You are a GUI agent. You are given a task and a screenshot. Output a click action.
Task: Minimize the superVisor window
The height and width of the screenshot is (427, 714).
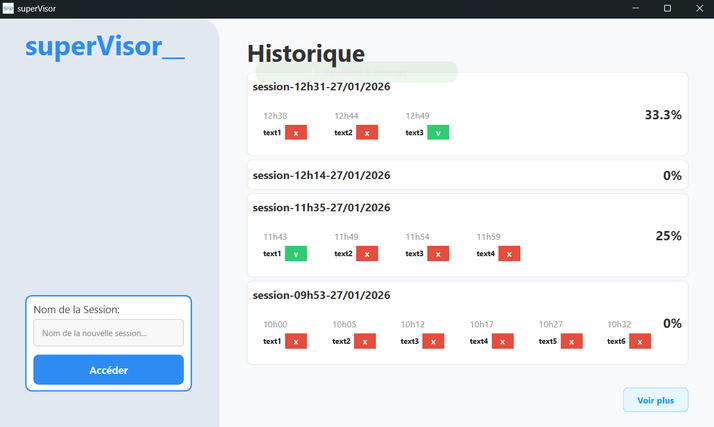click(x=636, y=8)
